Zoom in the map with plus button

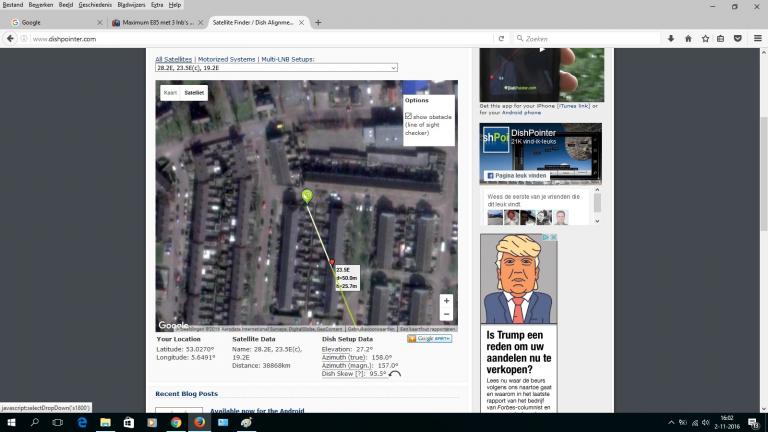pos(446,300)
